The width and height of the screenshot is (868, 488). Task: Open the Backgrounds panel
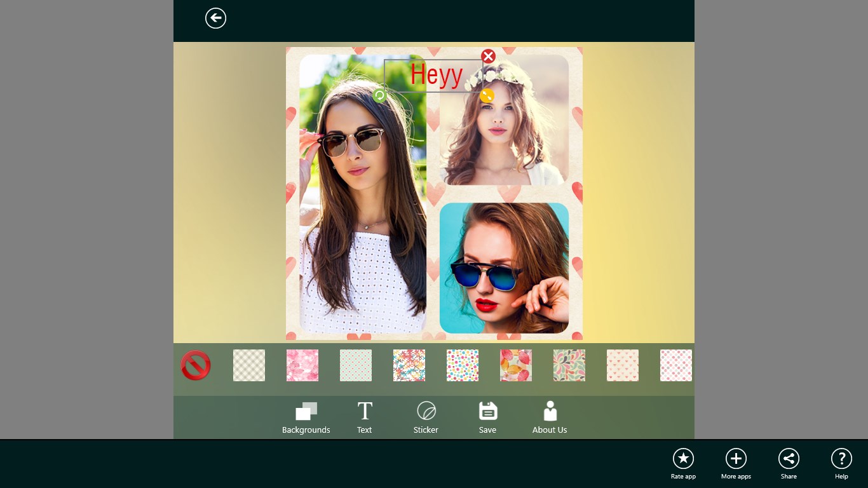(306, 417)
